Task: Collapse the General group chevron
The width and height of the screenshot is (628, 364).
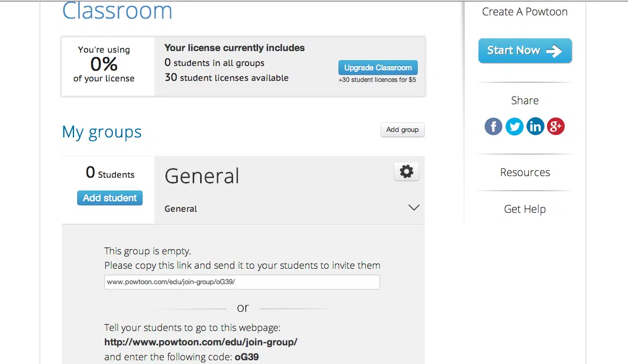Action: coord(414,208)
